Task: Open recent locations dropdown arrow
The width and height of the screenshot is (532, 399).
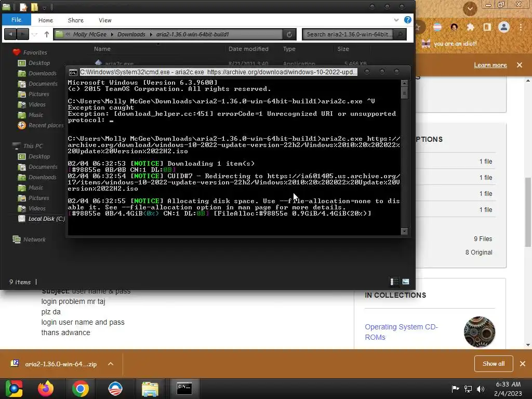Action: (x=35, y=34)
